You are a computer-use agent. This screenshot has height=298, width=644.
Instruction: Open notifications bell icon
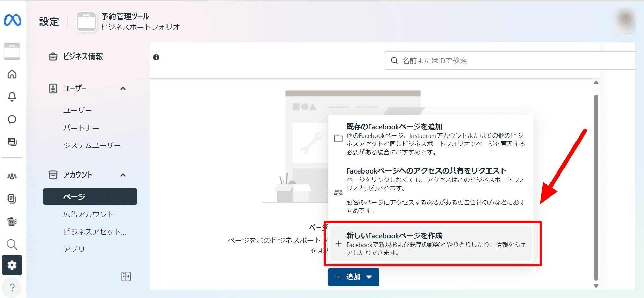pos(12,97)
